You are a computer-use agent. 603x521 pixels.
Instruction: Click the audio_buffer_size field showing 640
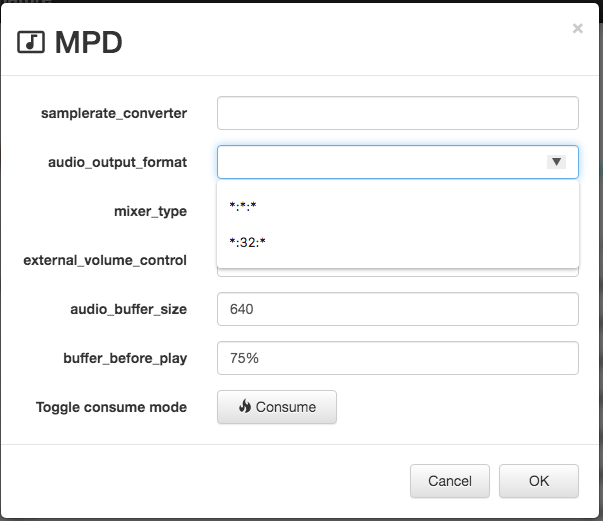click(x=398, y=309)
